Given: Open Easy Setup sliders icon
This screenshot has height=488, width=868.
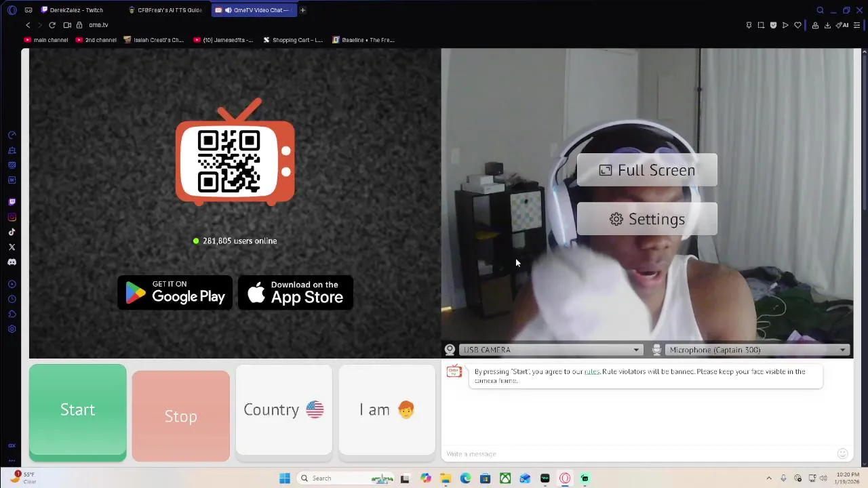Looking at the screenshot, I should coord(857,25).
